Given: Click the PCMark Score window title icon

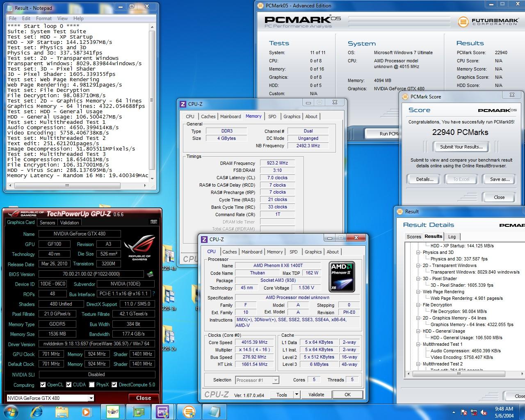Looking at the screenshot, I should point(405,96).
